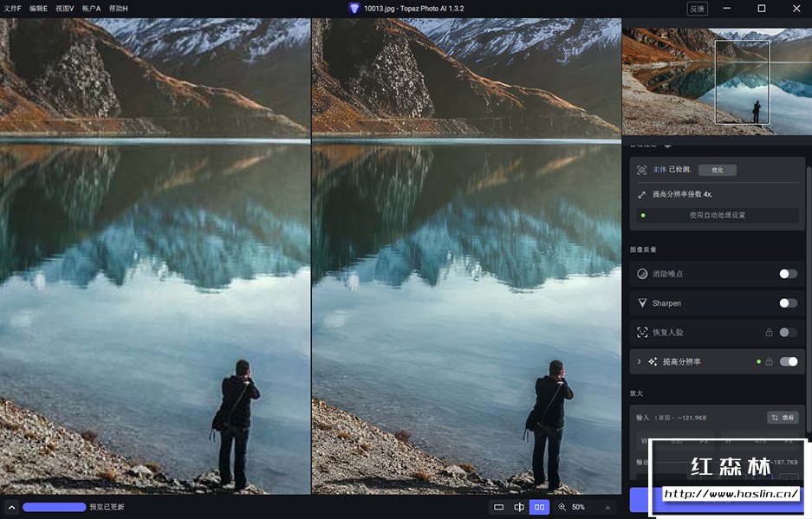Viewport: 812px width, 519px height.
Task: Enable the 消除噪点 toggle
Action: [789, 274]
